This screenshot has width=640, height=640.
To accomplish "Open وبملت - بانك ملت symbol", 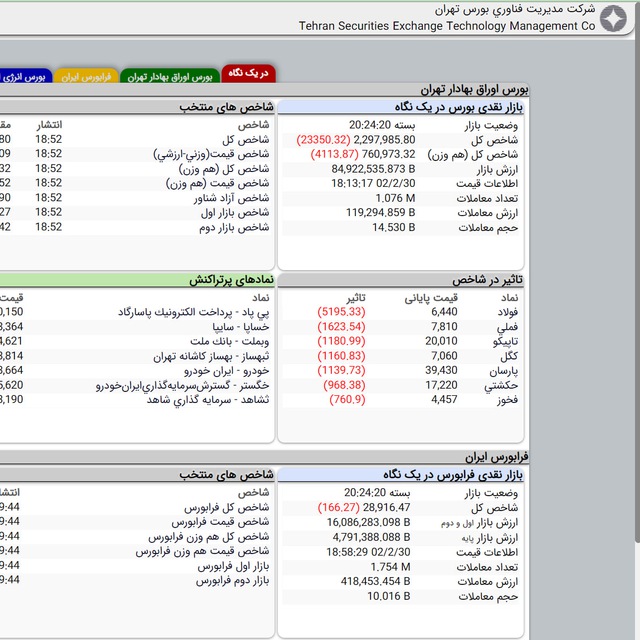I will click(x=230, y=341).
